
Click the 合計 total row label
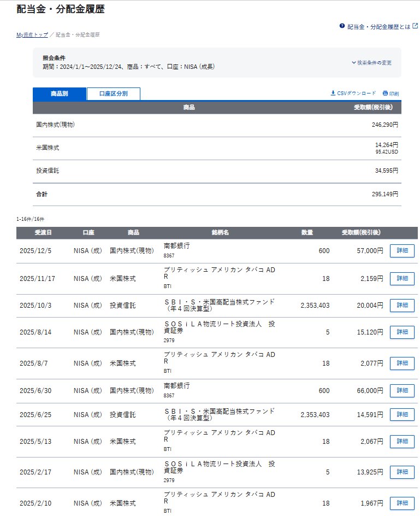pyautogui.click(x=42, y=194)
